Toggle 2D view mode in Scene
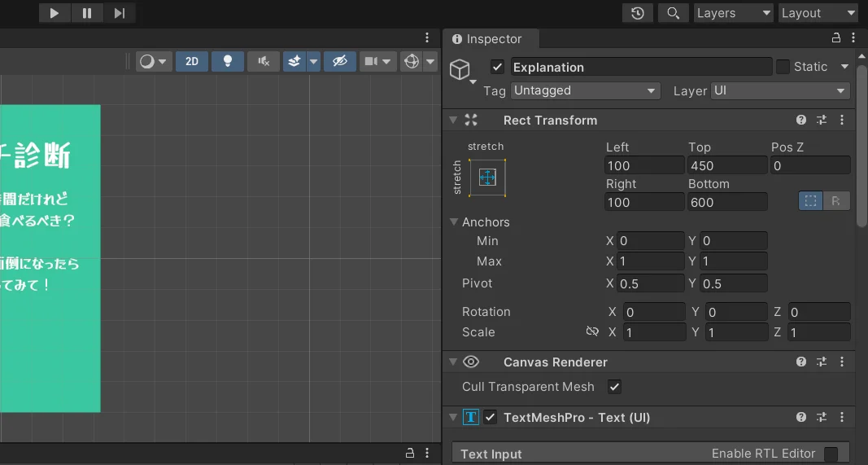This screenshot has height=465, width=868. 191,61
